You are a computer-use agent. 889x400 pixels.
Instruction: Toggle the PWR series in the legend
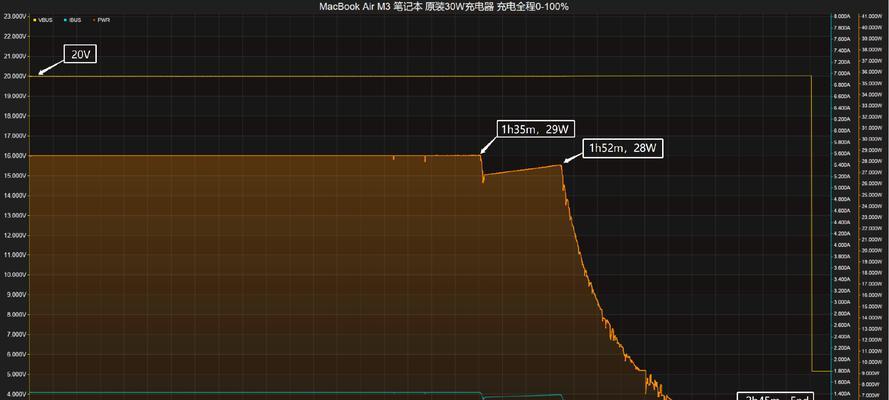[101, 20]
